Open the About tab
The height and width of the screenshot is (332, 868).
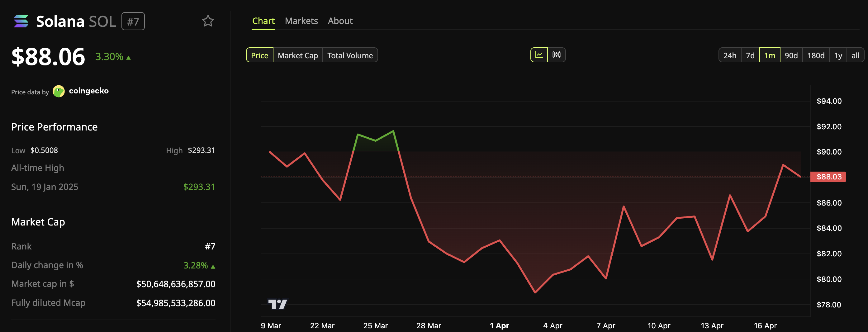click(x=340, y=21)
